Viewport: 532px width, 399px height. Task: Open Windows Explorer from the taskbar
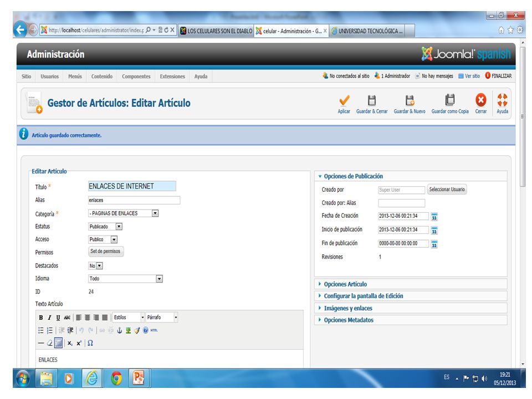[47, 378]
